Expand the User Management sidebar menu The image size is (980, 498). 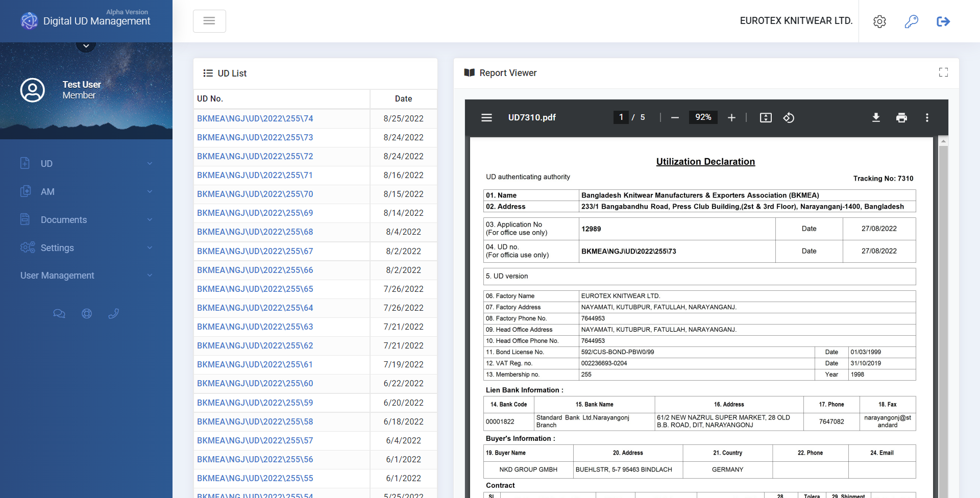pos(86,276)
